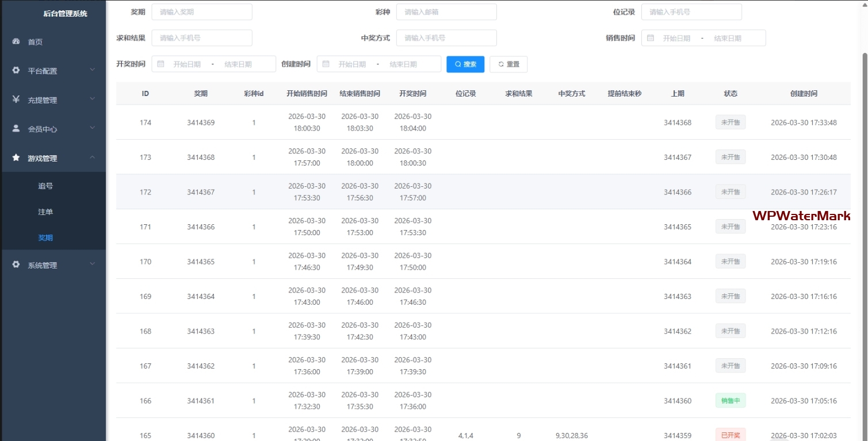Click the person icon beside 会员中心
868x441 pixels.
[16, 129]
